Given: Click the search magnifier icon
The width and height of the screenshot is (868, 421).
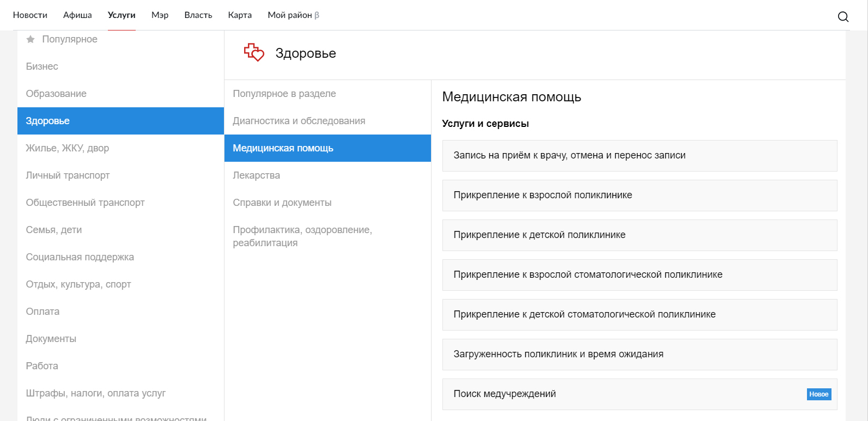Looking at the screenshot, I should (843, 16).
